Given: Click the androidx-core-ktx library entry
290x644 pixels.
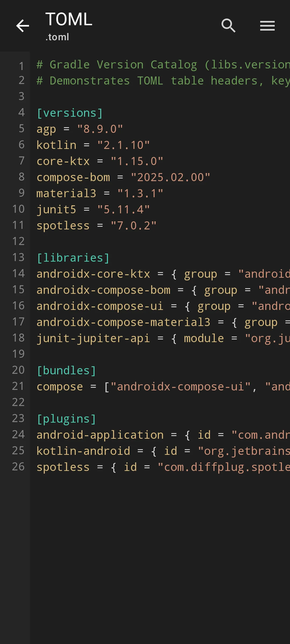Looking at the screenshot, I should pyautogui.click(x=163, y=274).
